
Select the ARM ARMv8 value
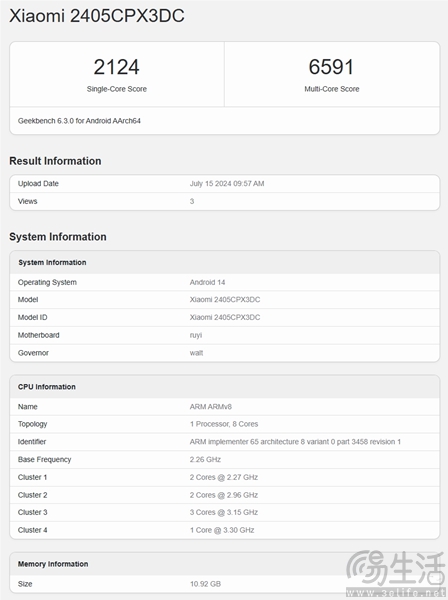211,407
